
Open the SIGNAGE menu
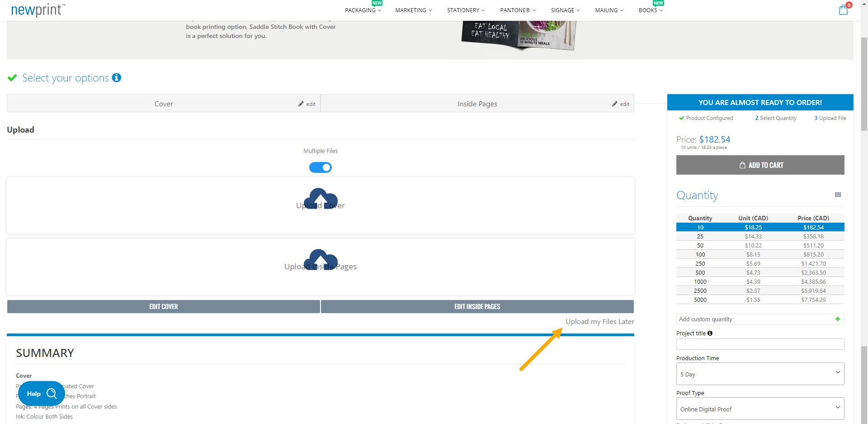click(564, 10)
